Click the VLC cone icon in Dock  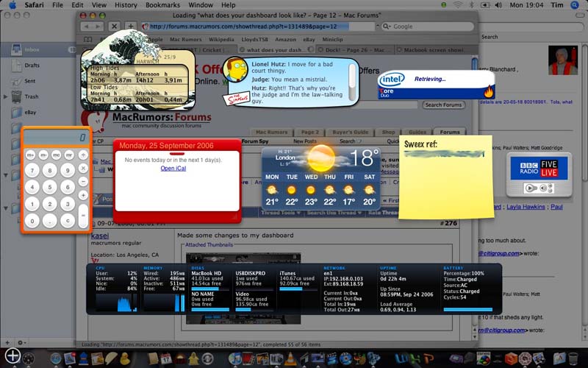pyautogui.click(x=290, y=358)
